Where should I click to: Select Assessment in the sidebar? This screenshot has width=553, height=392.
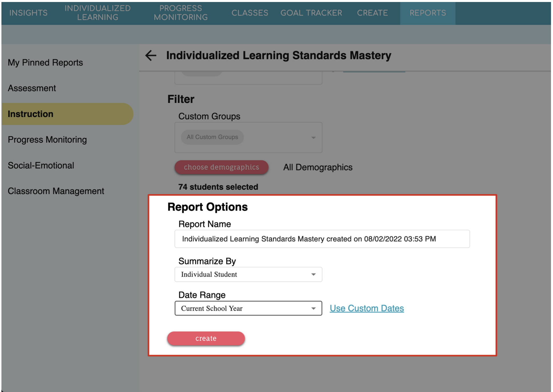(32, 88)
